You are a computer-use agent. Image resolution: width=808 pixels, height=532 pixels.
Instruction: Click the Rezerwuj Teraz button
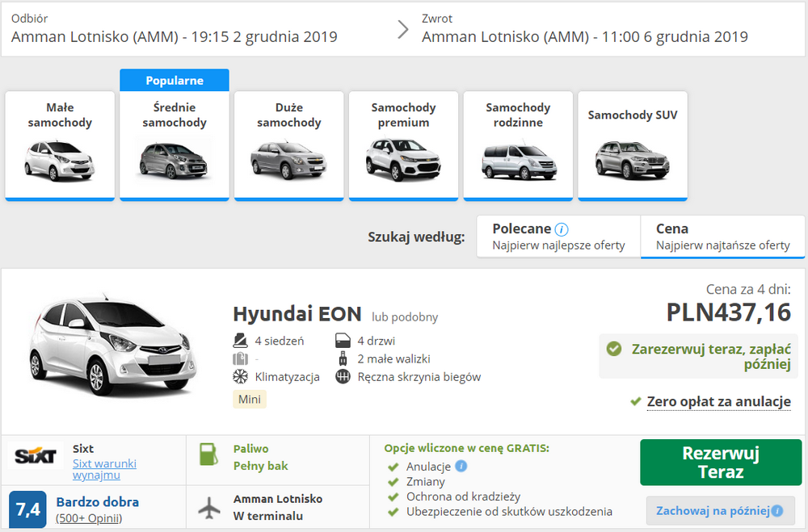click(721, 463)
